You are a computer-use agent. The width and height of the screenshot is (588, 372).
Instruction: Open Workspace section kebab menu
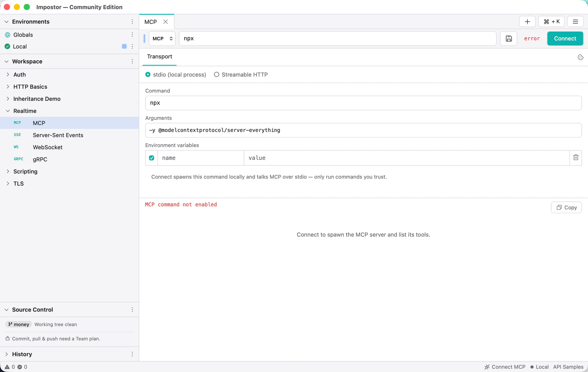[x=132, y=61]
